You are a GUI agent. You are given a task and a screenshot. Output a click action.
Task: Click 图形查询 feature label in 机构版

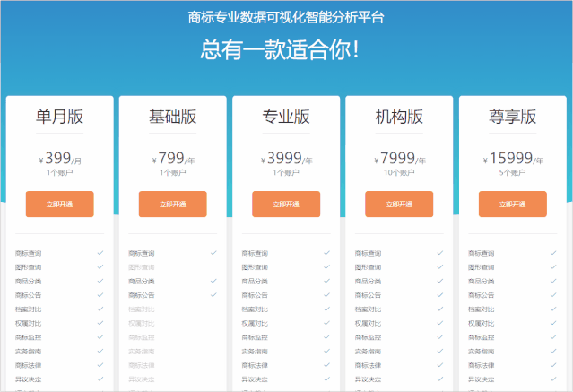[368, 267]
